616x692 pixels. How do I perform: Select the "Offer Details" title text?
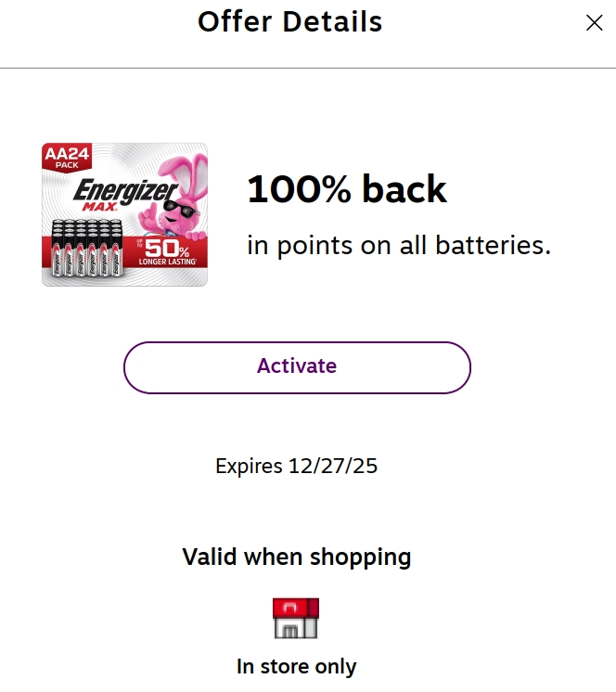(289, 21)
